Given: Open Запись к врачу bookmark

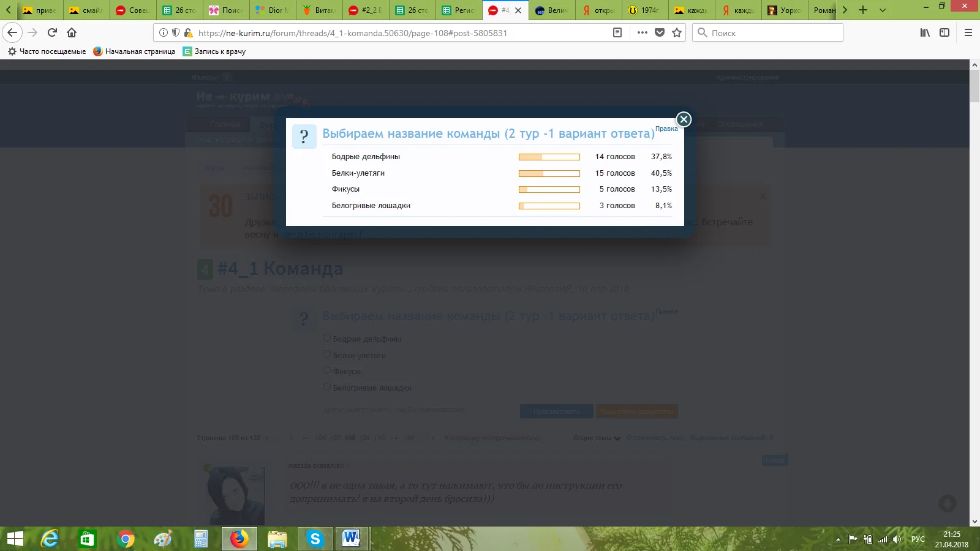Looking at the screenshot, I should (214, 51).
